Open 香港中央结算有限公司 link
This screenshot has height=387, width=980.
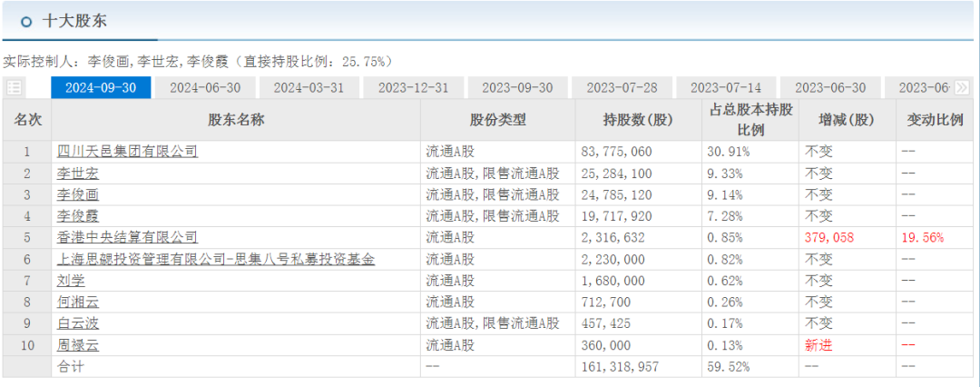coord(128,237)
